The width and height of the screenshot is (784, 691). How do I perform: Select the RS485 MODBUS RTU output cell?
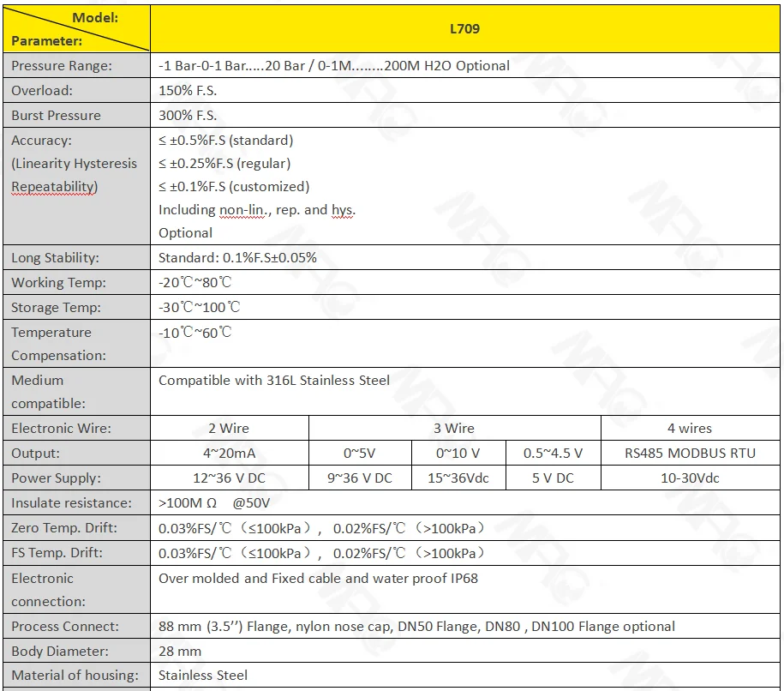coord(689,454)
